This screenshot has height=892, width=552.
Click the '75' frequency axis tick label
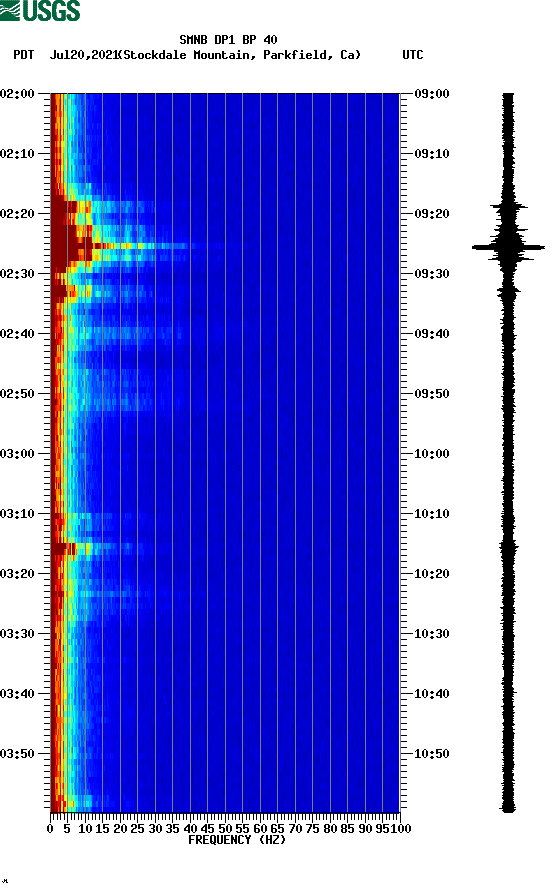pyautogui.click(x=312, y=829)
